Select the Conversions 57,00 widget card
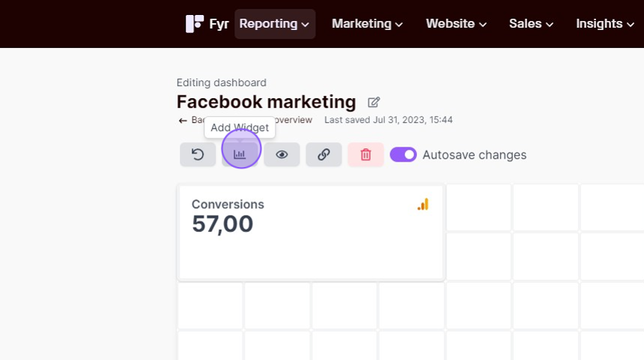 [x=311, y=233]
